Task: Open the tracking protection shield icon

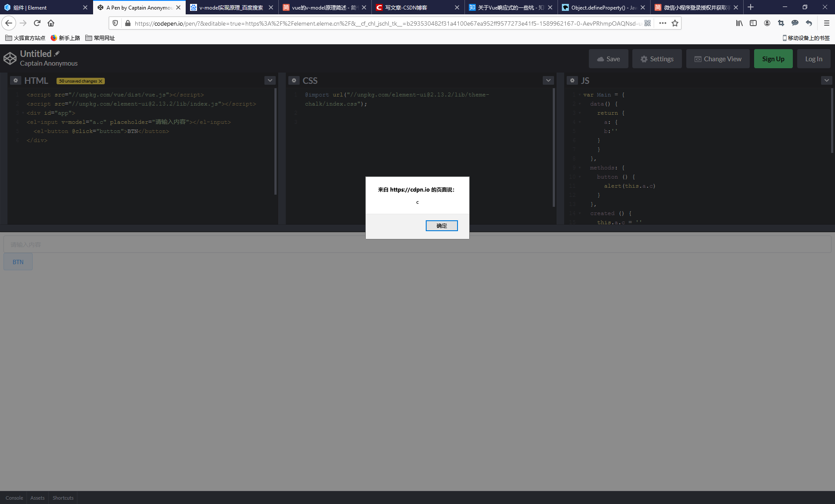Action: coord(115,23)
